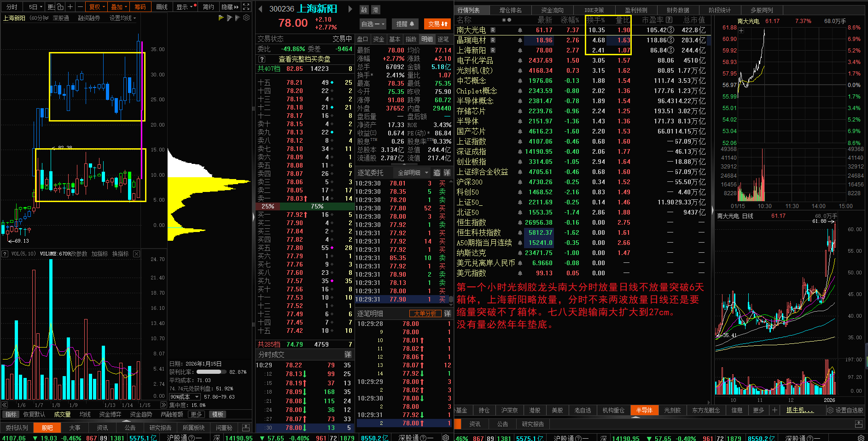Switch to 资金流向 tab

click(552, 10)
